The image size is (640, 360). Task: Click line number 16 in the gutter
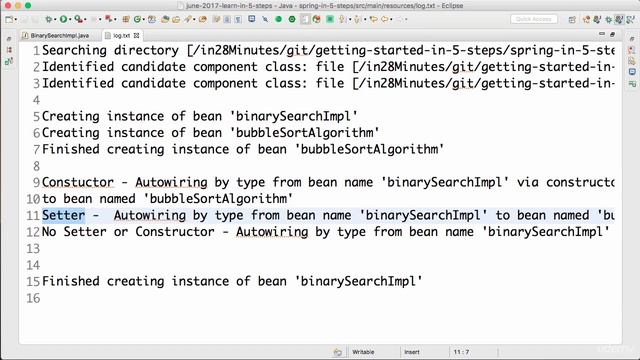tap(33, 298)
